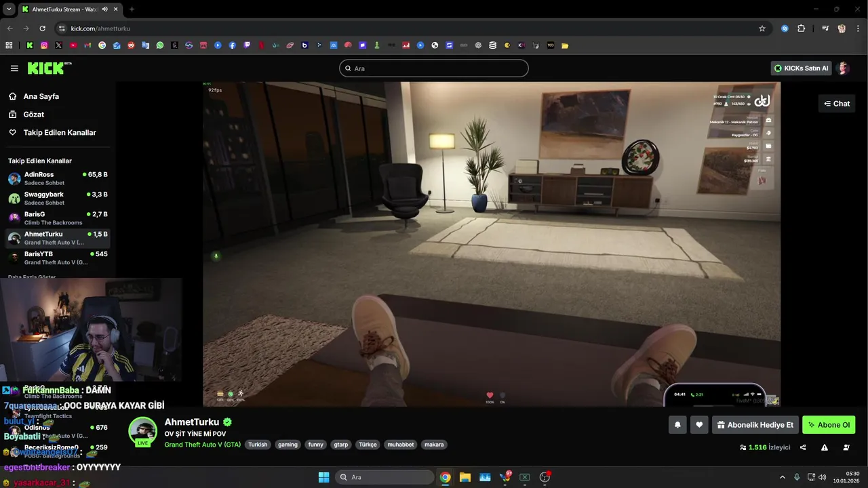Open BarisYTB channel in followed list
Screen dimensions: 868x488
58,258
